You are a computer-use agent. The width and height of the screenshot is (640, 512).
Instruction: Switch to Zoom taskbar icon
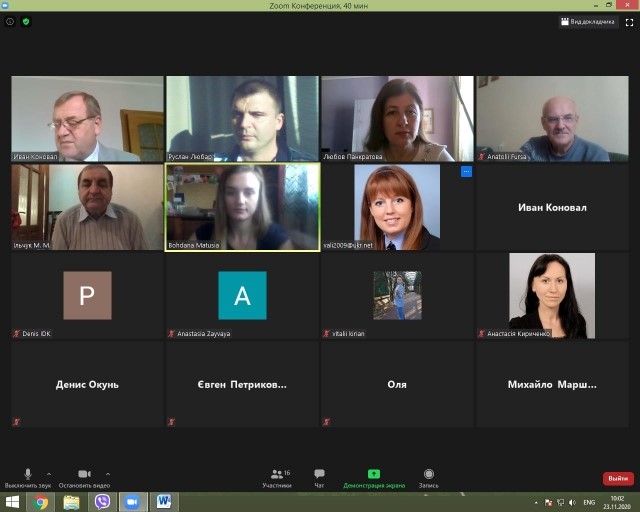tap(133, 502)
